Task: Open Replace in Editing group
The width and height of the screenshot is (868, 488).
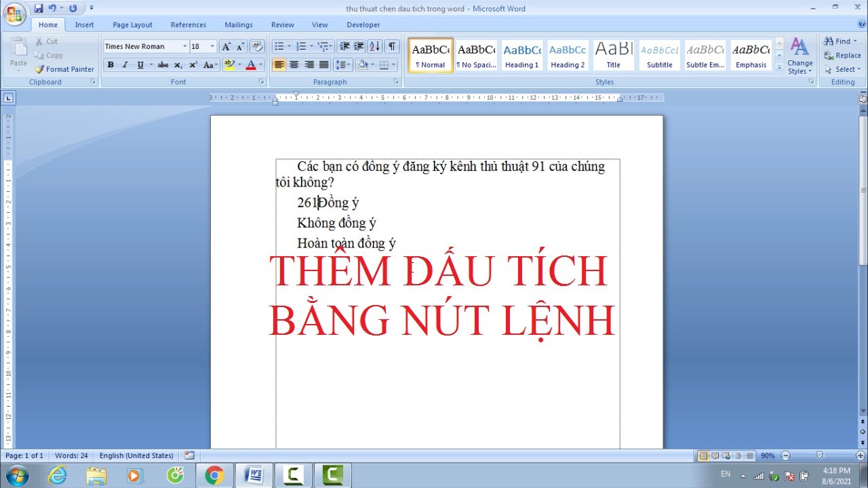Action: [843, 56]
